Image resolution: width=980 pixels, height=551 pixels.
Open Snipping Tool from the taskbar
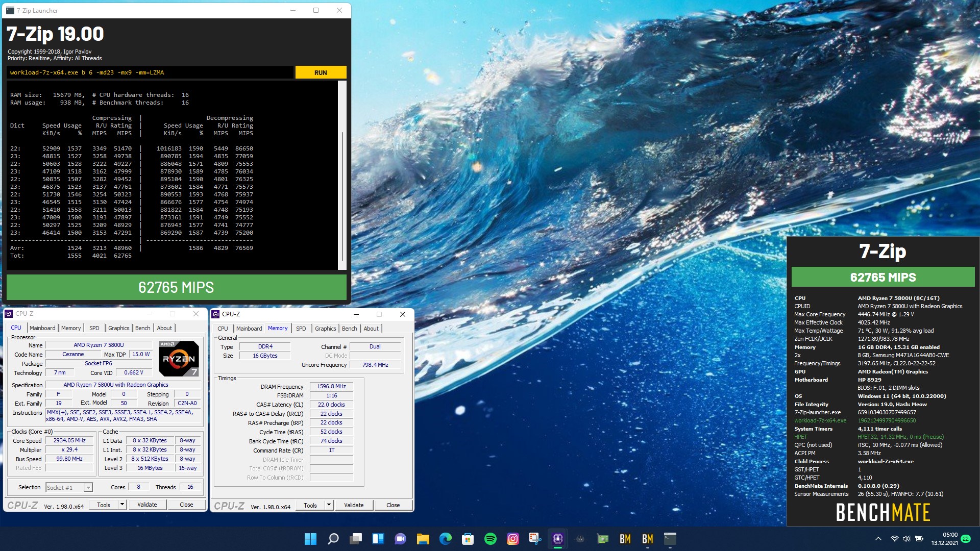535,539
